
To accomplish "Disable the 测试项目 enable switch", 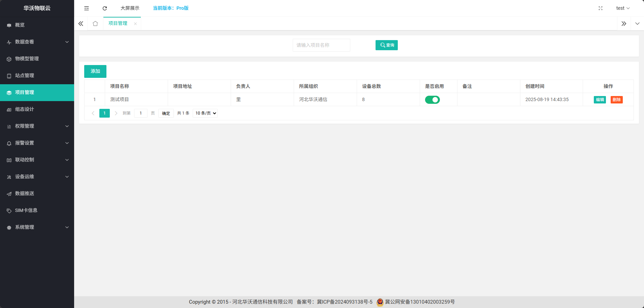I will [432, 99].
